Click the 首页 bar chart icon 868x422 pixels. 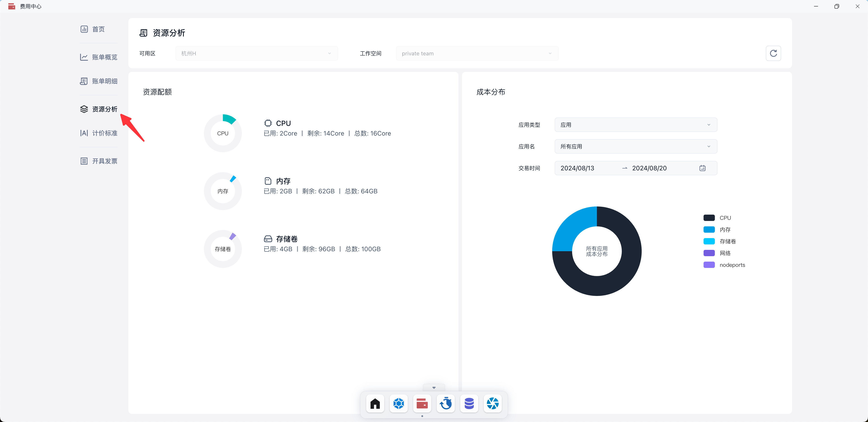coord(84,29)
